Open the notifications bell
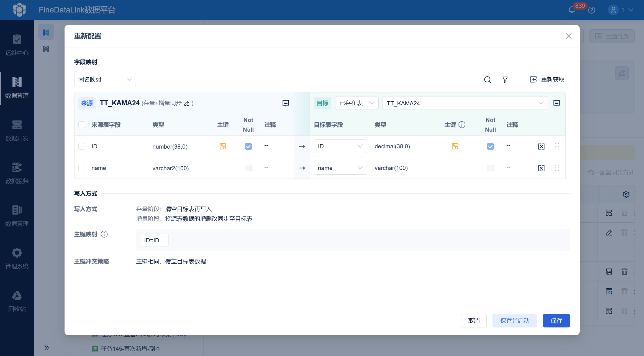 coord(572,10)
